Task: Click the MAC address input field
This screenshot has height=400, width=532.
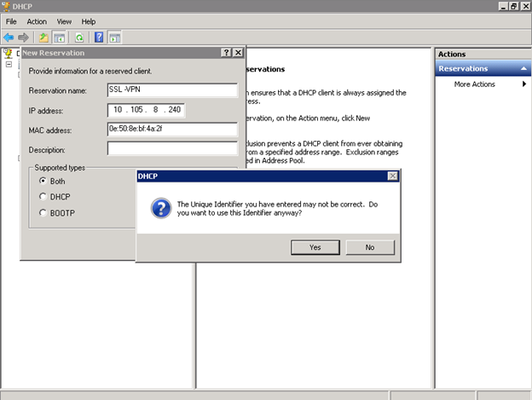Action: (x=171, y=130)
